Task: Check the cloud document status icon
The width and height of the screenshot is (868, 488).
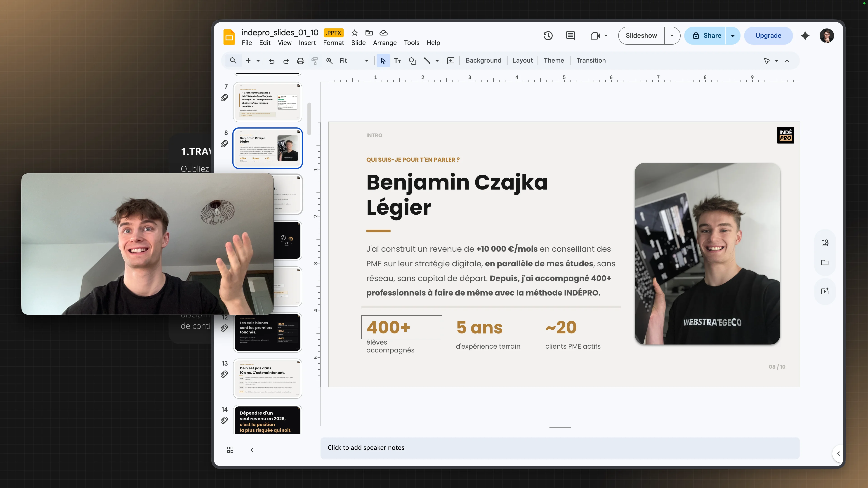Action: coord(383,33)
